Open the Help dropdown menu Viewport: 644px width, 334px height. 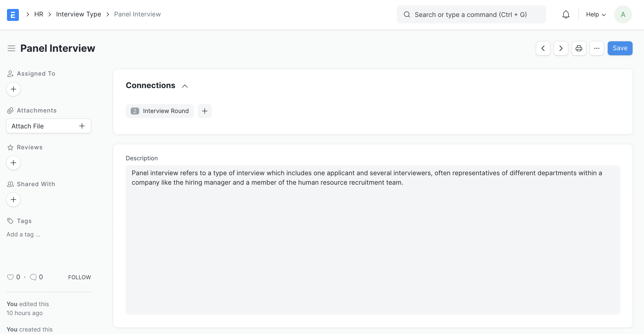pyautogui.click(x=596, y=14)
